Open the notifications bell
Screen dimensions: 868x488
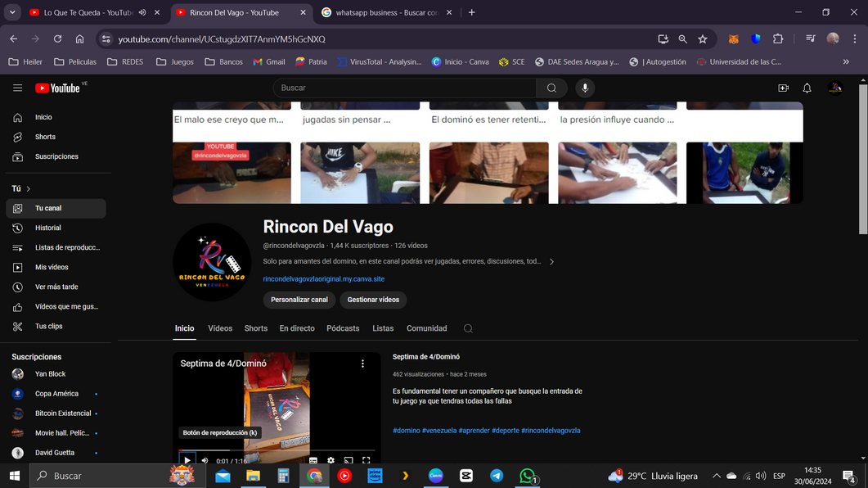(807, 88)
